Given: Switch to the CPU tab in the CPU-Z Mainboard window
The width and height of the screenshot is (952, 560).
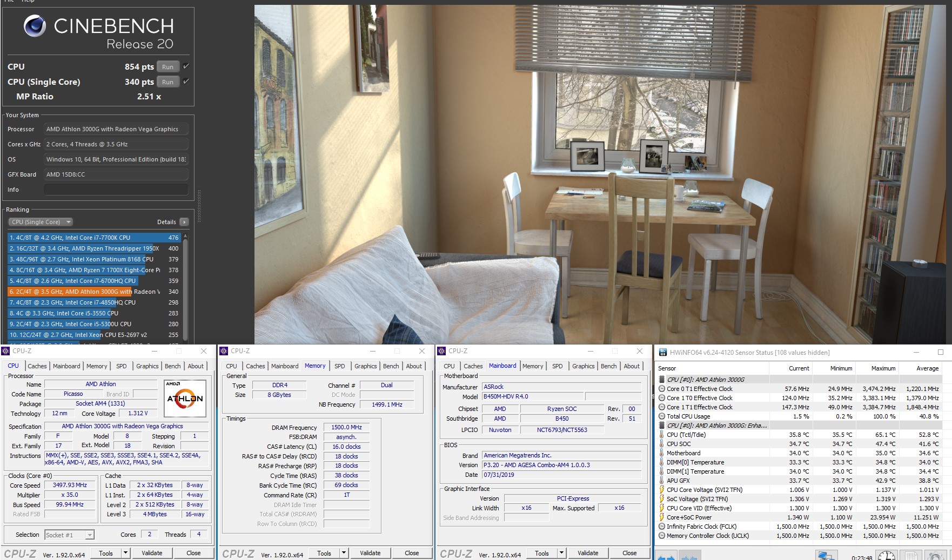Looking at the screenshot, I should tap(449, 366).
